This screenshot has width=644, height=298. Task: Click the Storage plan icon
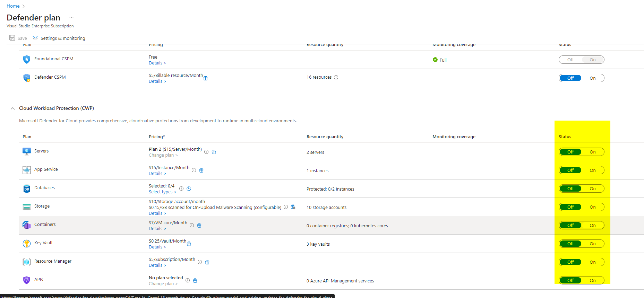click(27, 207)
